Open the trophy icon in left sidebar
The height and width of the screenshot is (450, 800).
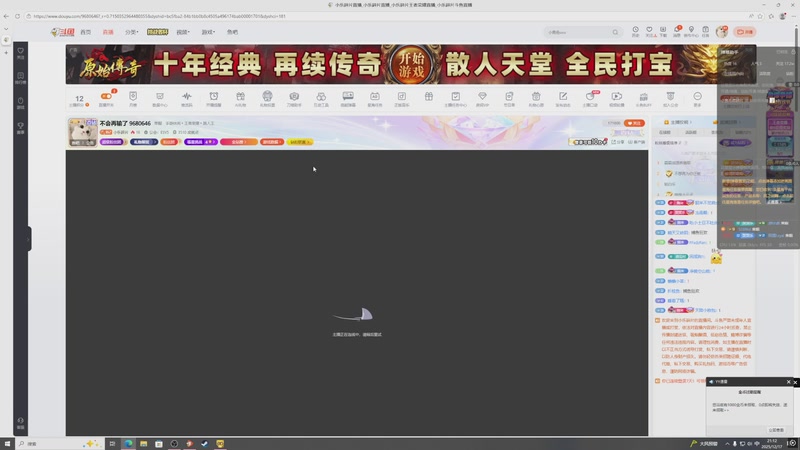click(20, 128)
